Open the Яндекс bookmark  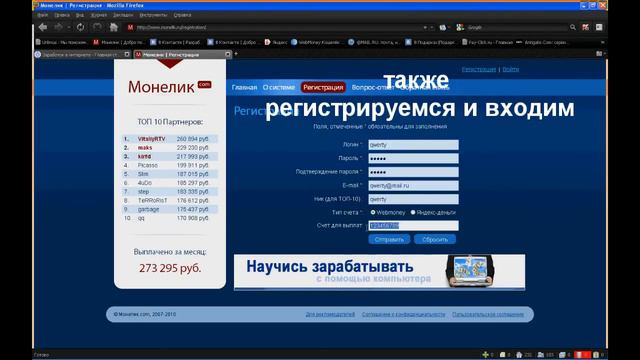(x=276, y=42)
